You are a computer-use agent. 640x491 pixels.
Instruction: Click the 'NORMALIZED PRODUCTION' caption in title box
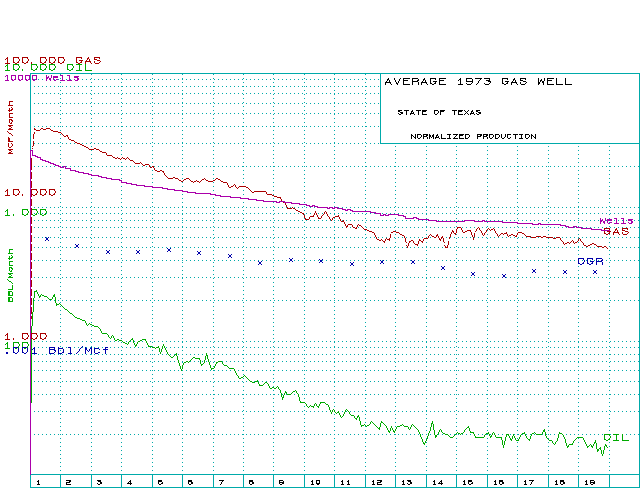[473, 136]
